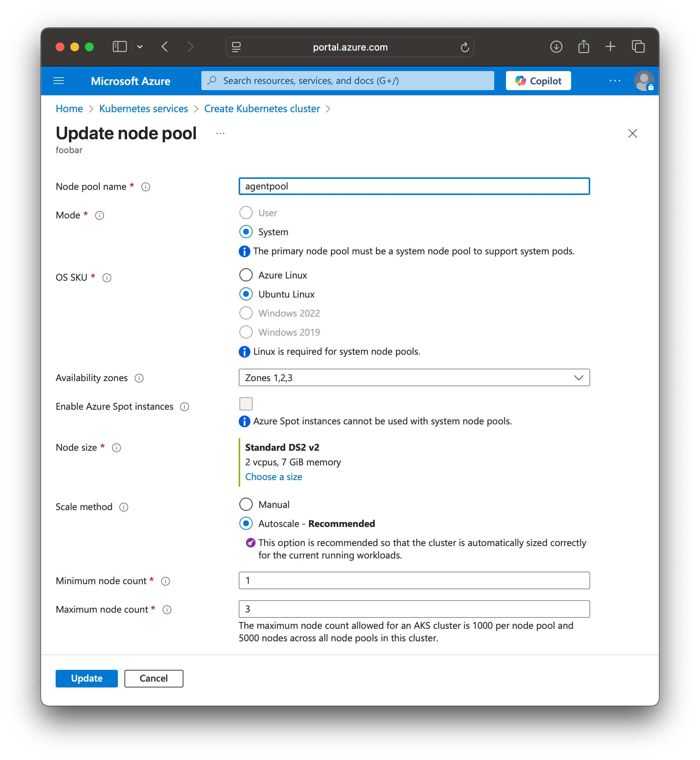The height and width of the screenshot is (760, 700).
Task: Open the user account avatar menu
Action: (643, 81)
